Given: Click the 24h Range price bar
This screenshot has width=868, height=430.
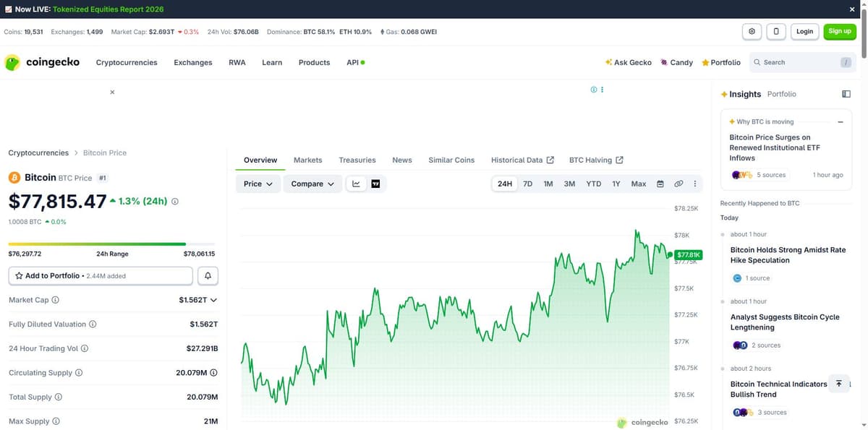Looking at the screenshot, I should [x=111, y=244].
